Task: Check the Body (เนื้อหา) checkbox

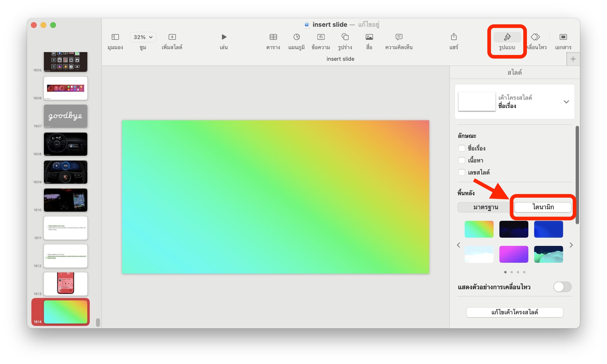Action: coord(462,160)
